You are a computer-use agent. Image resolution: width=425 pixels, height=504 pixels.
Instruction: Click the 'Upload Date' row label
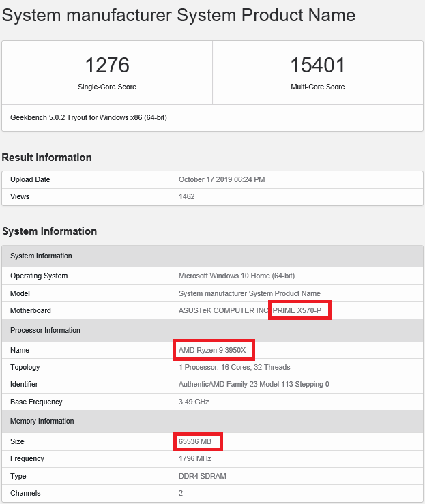coord(30,179)
